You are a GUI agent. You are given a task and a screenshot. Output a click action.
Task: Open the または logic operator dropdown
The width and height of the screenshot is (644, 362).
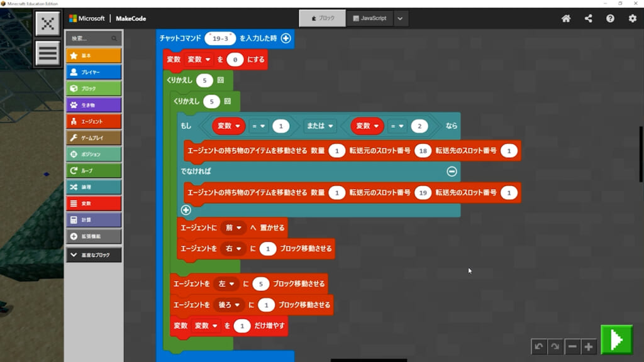point(321,126)
